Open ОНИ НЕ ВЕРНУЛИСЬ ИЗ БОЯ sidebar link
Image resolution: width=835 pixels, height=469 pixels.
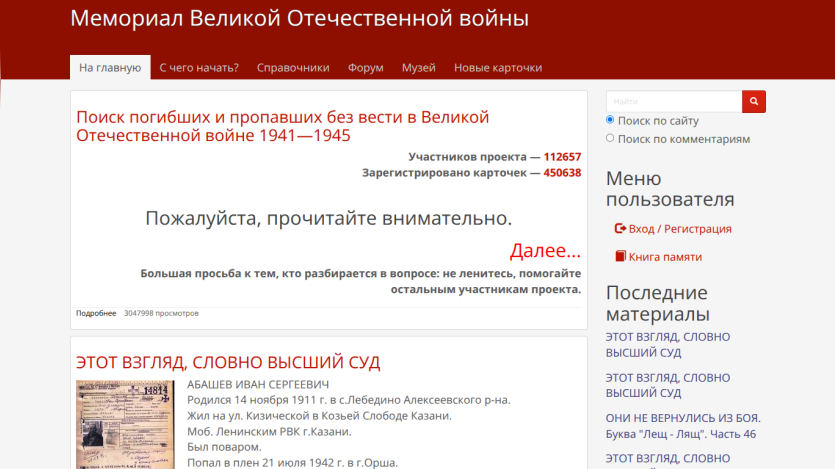(683, 426)
